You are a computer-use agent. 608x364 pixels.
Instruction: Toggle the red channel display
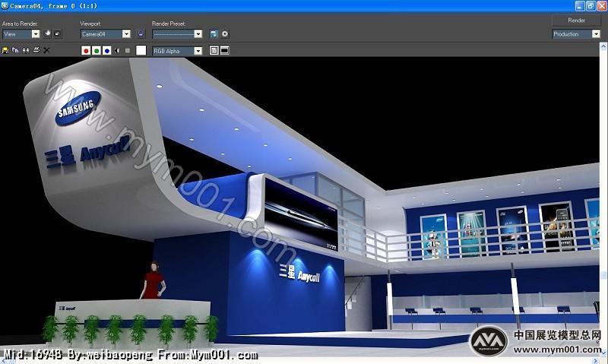pyautogui.click(x=86, y=50)
